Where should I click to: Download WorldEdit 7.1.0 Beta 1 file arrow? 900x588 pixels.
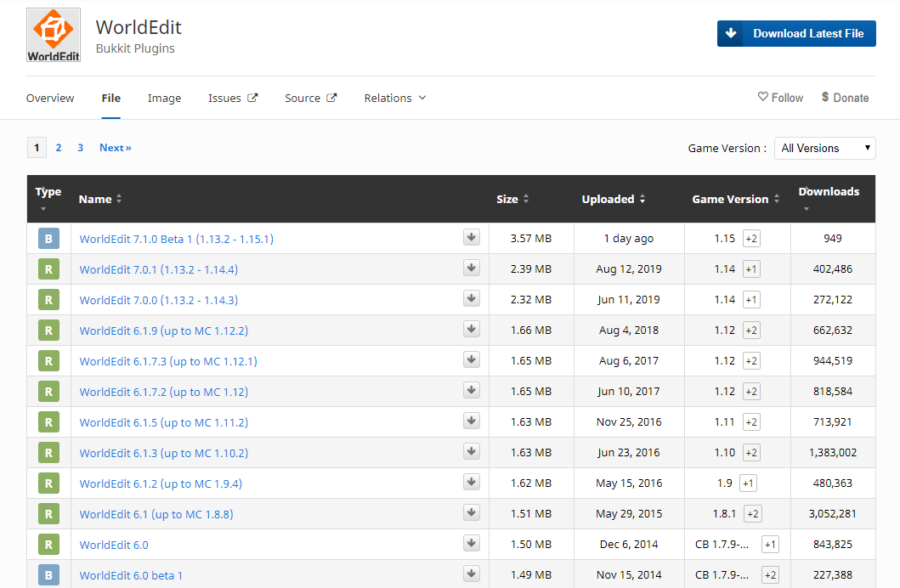(472, 237)
